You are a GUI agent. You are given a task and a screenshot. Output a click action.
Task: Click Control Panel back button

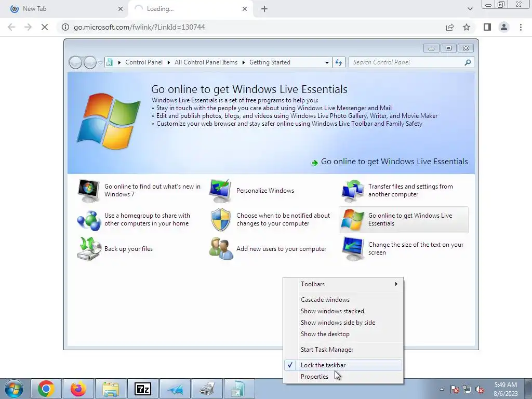(x=75, y=62)
